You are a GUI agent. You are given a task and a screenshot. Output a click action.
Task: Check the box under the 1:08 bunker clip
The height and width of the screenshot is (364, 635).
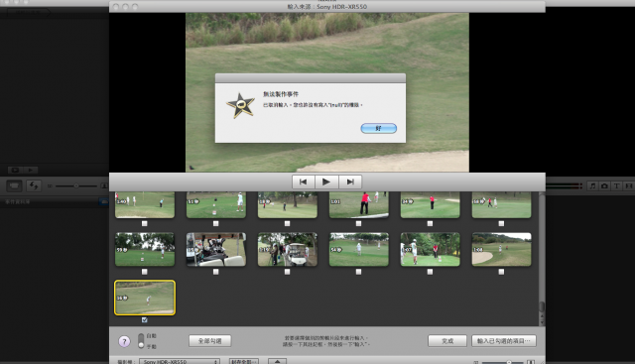point(501,272)
